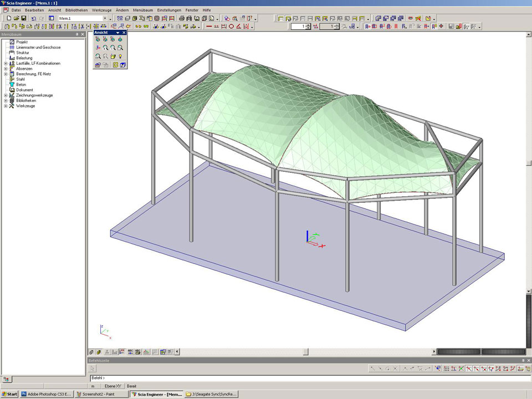This screenshot has height=399, width=532.
Task: Click the horizontal scrollbar thumb below viewport
Action: [x=305, y=351]
